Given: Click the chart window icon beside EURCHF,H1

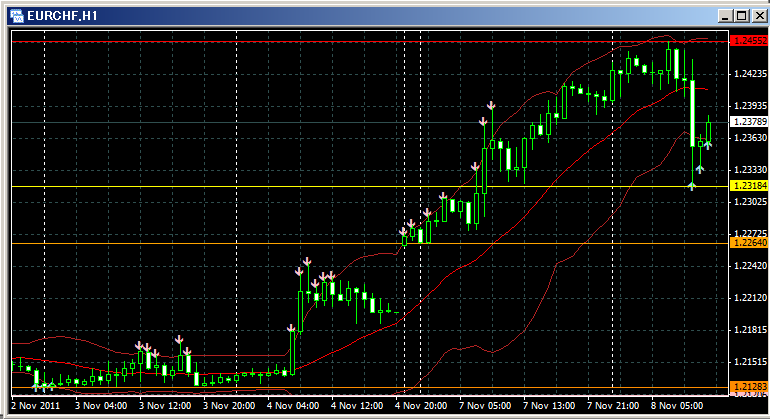Looking at the screenshot, I should click(17, 16).
